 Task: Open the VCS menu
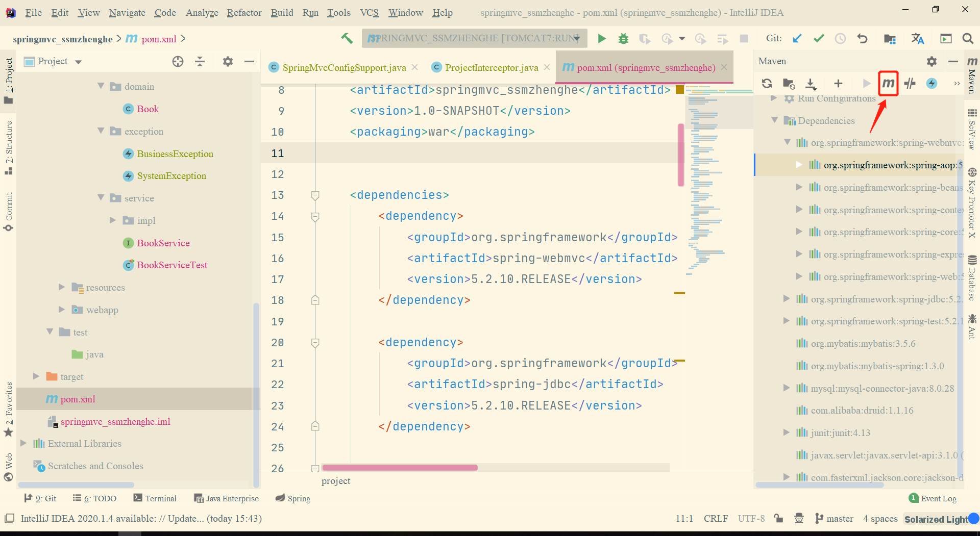tap(369, 13)
